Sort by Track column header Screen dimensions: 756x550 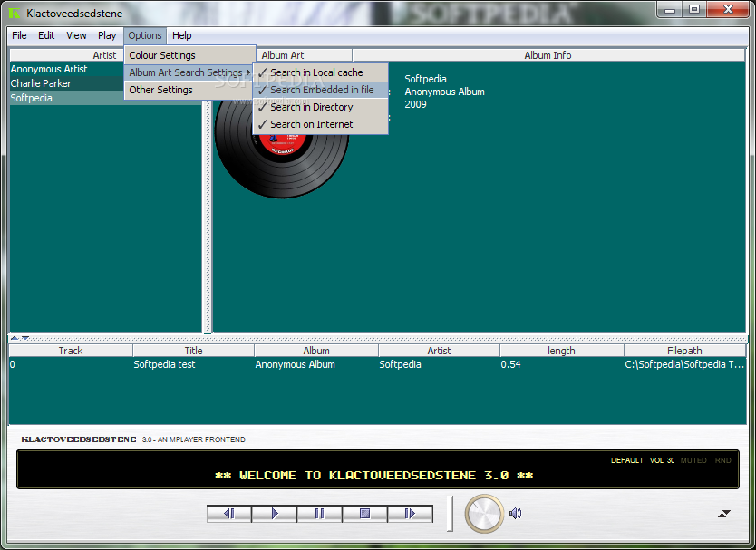click(71, 351)
